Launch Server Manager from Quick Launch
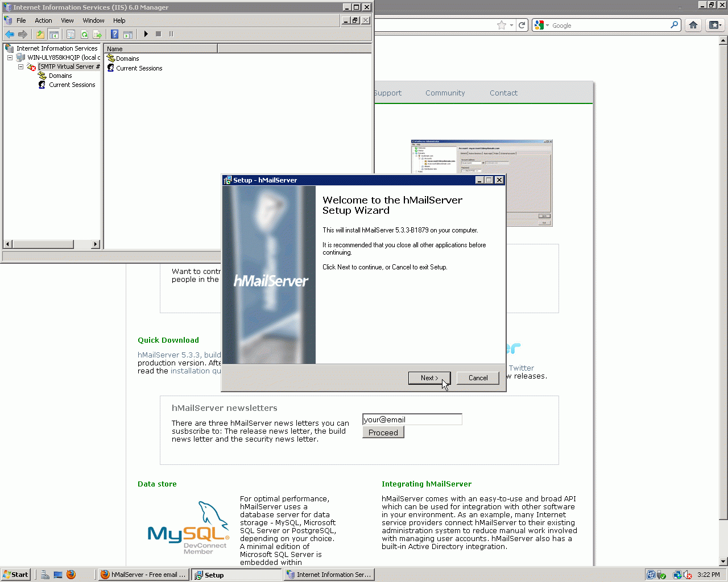The image size is (728, 582). tap(45, 575)
